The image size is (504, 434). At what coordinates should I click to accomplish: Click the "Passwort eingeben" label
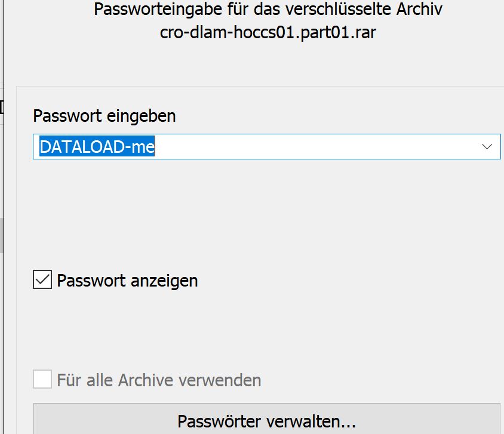pyautogui.click(x=105, y=115)
